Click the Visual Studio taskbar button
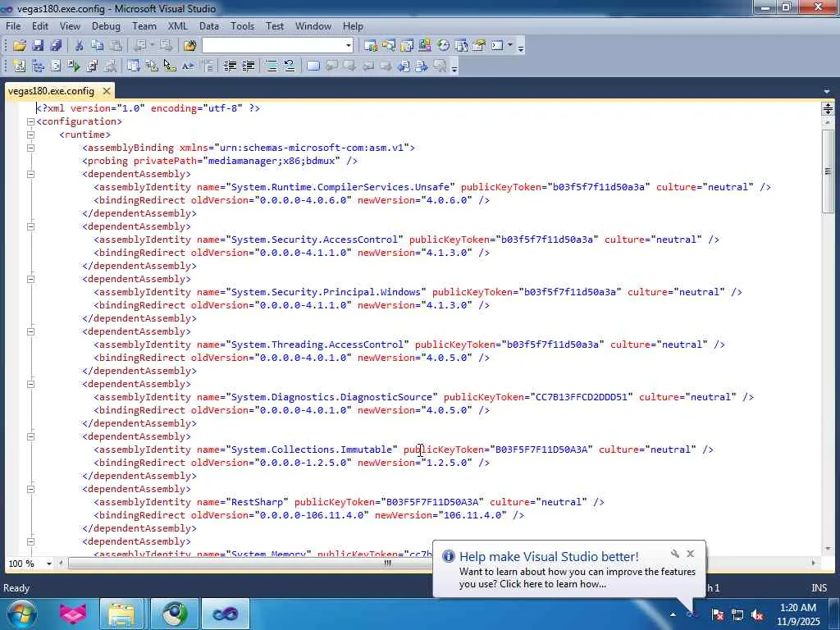Screen dimensions: 840x630 tap(226, 614)
